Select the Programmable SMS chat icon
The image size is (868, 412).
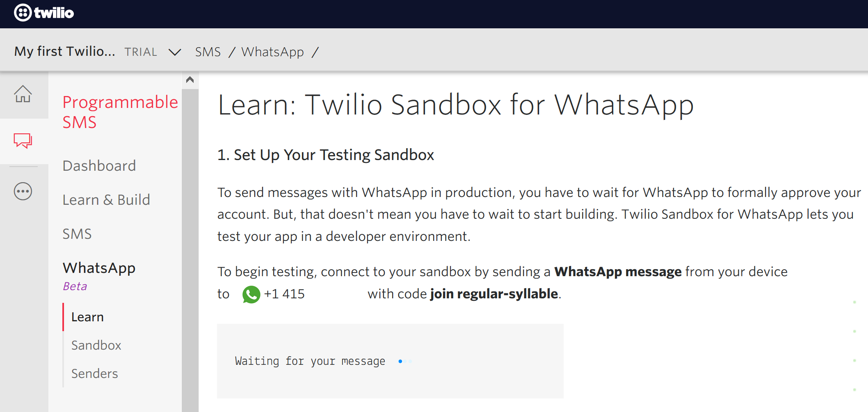tap(23, 141)
